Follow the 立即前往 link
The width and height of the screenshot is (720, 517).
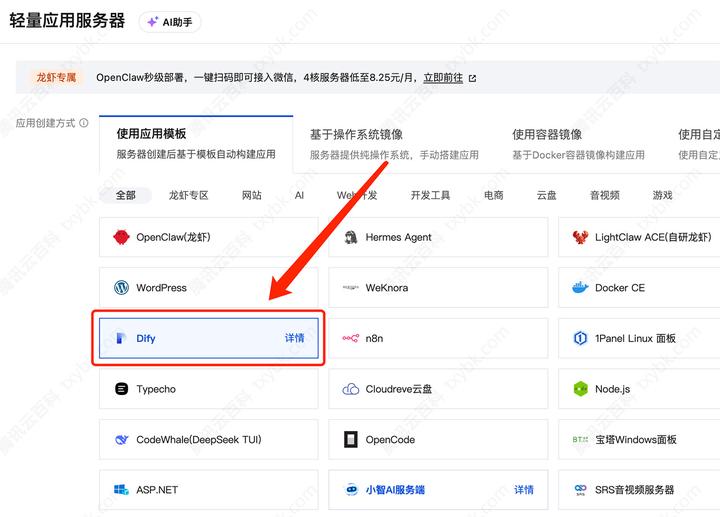pos(443,78)
